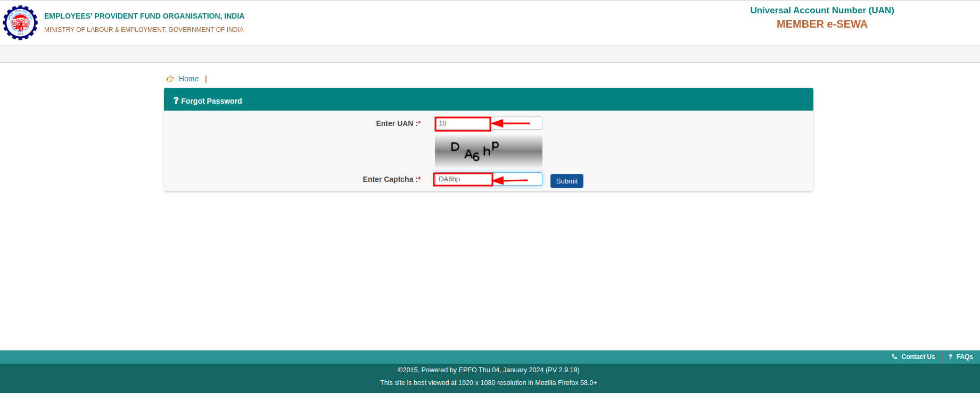Click 'This site is best viewed' footer note
980x402 pixels.
[x=489, y=383]
